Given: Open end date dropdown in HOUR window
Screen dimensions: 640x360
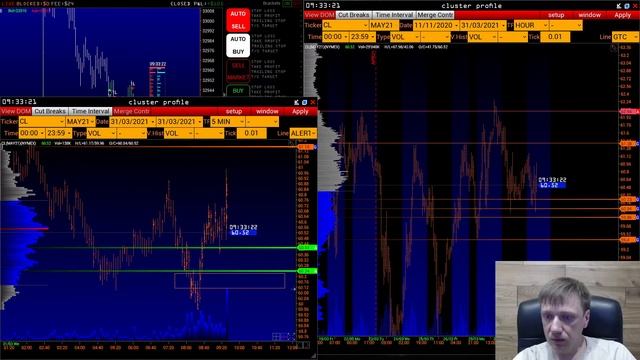Looking at the screenshot, I should [483, 25].
